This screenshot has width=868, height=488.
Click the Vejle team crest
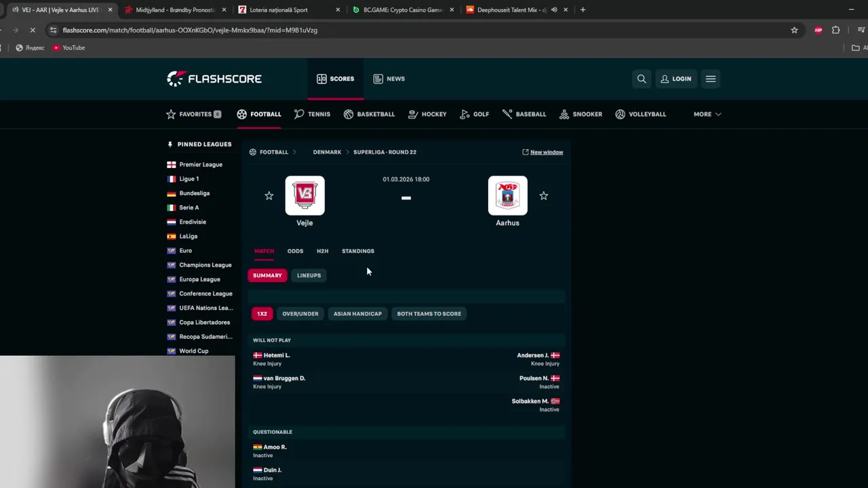coord(304,195)
